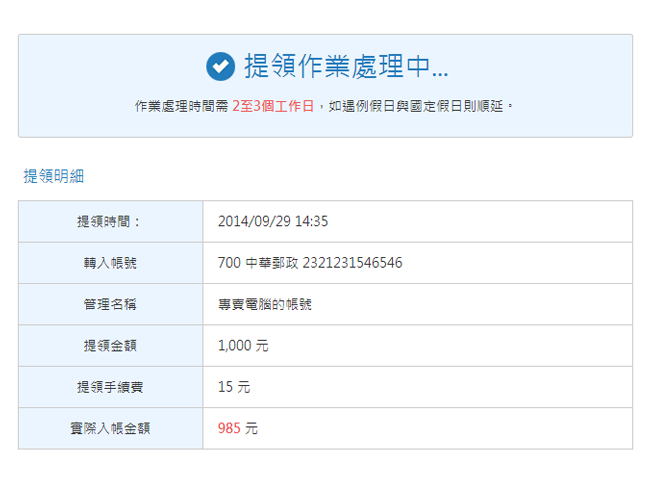Select the 實際入帳金額 row label

[x=110, y=428]
